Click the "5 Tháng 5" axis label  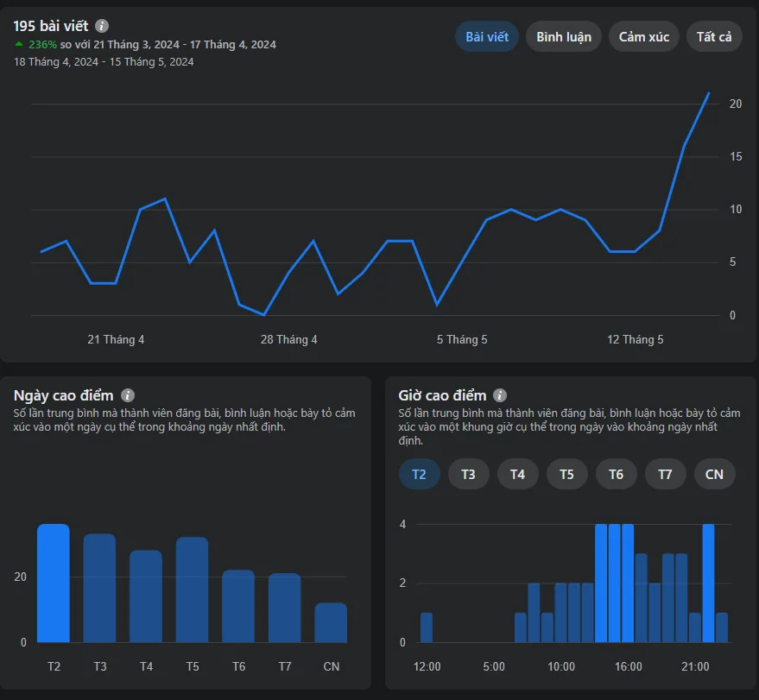[462, 339]
